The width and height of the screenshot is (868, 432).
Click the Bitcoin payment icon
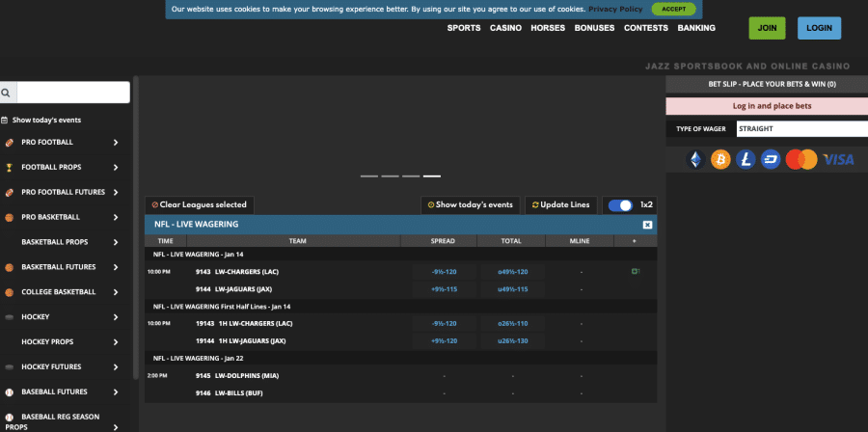click(720, 160)
